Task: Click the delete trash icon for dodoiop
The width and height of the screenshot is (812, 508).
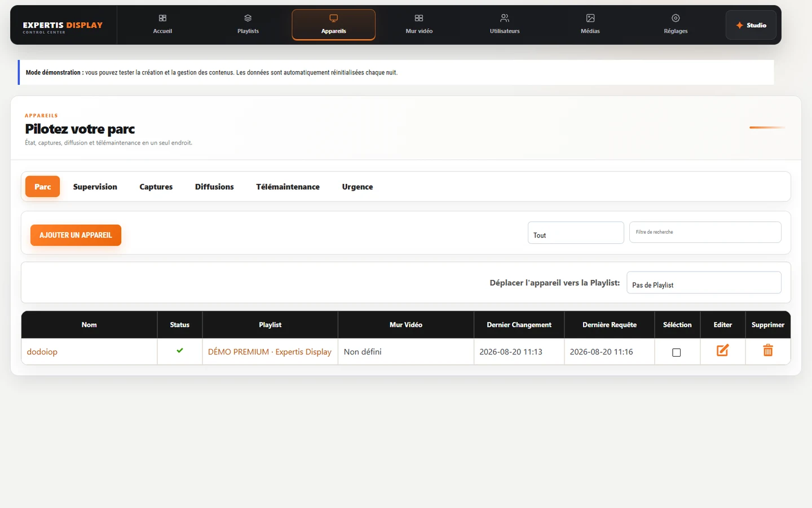Action: 768,351
